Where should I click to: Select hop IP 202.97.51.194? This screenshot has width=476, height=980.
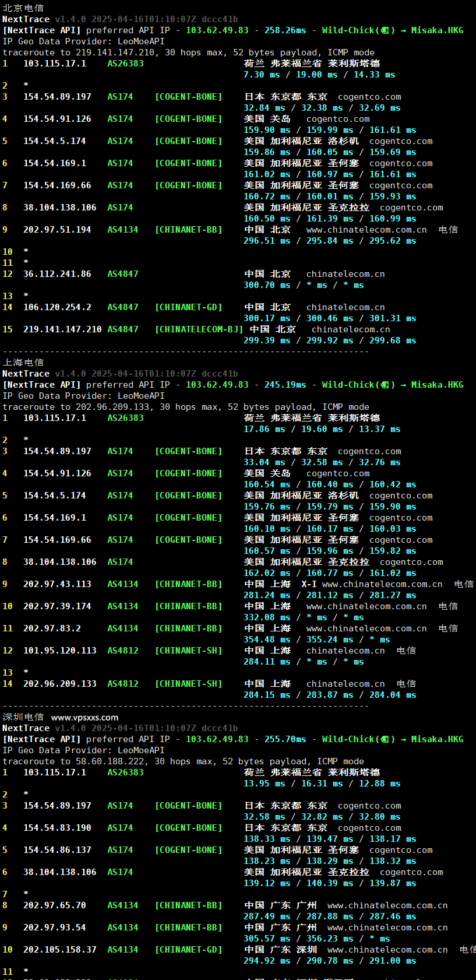point(57,230)
